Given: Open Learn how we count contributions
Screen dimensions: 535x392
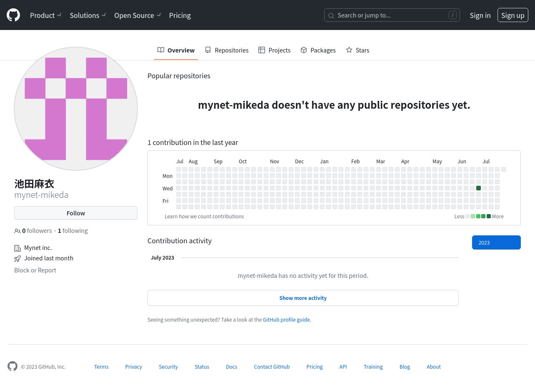Looking at the screenshot, I should pyautogui.click(x=204, y=216).
